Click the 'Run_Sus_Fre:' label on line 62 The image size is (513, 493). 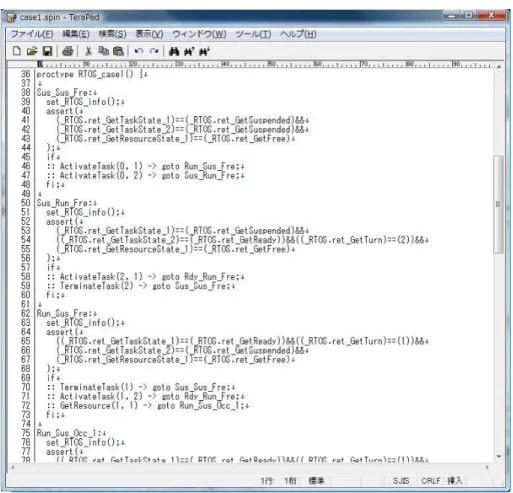(x=65, y=314)
